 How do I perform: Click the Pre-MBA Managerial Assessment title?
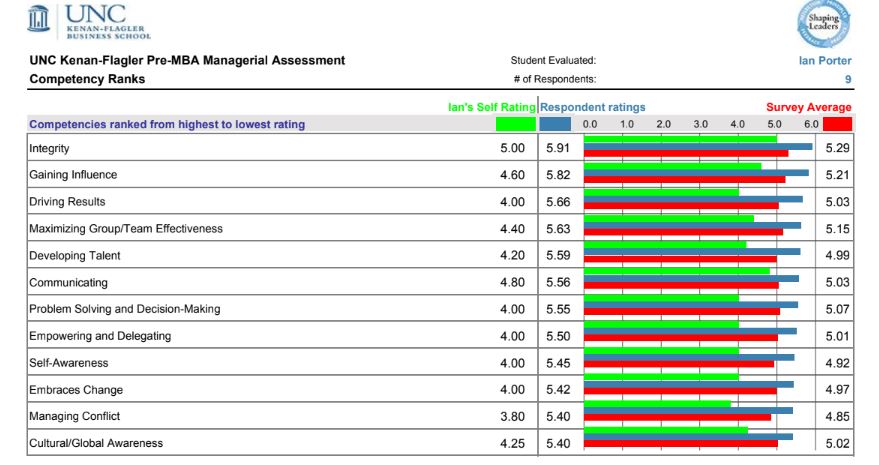pyautogui.click(x=187, y=61)
